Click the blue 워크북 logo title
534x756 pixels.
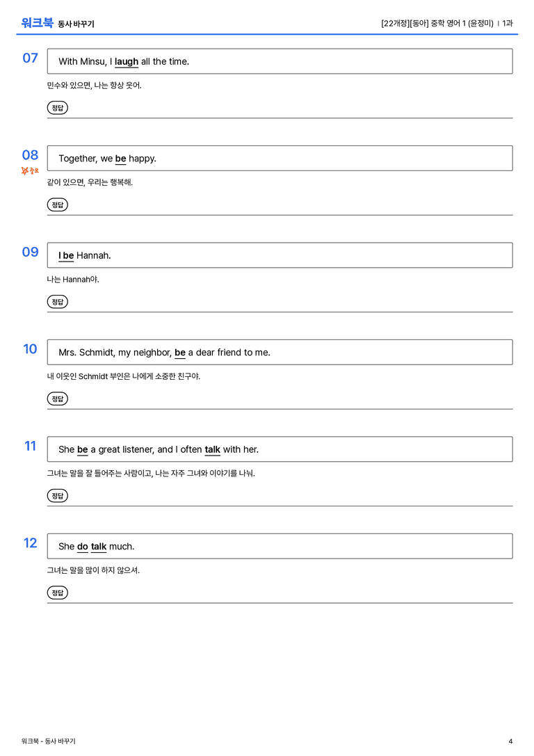click(37, 22)
